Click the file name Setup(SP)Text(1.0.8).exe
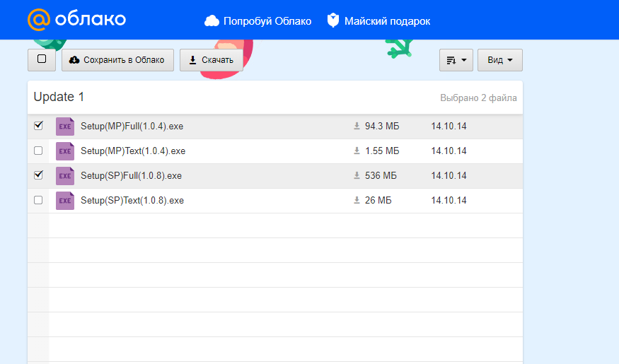This screenshot has height=364, width=619. tap(132, 200)
